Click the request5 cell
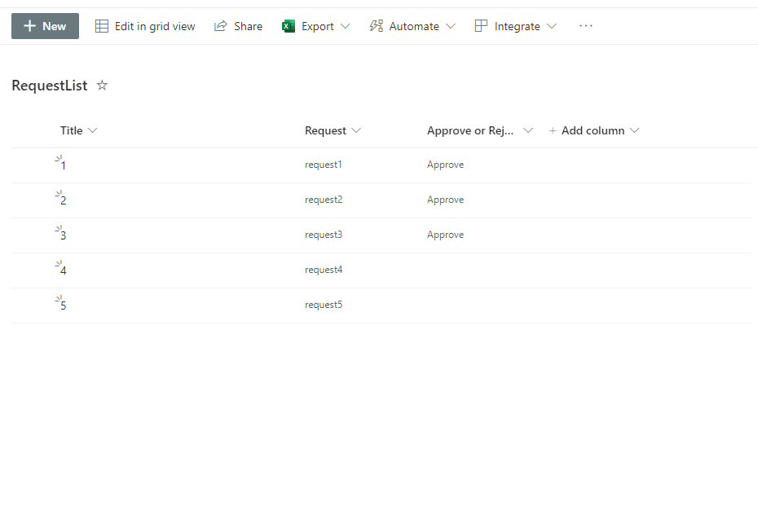Viewport: 758px width, 532px height. click(324, 305)
